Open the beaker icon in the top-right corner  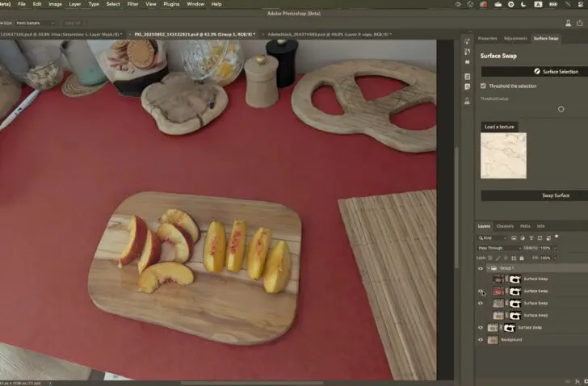[568, 23]
